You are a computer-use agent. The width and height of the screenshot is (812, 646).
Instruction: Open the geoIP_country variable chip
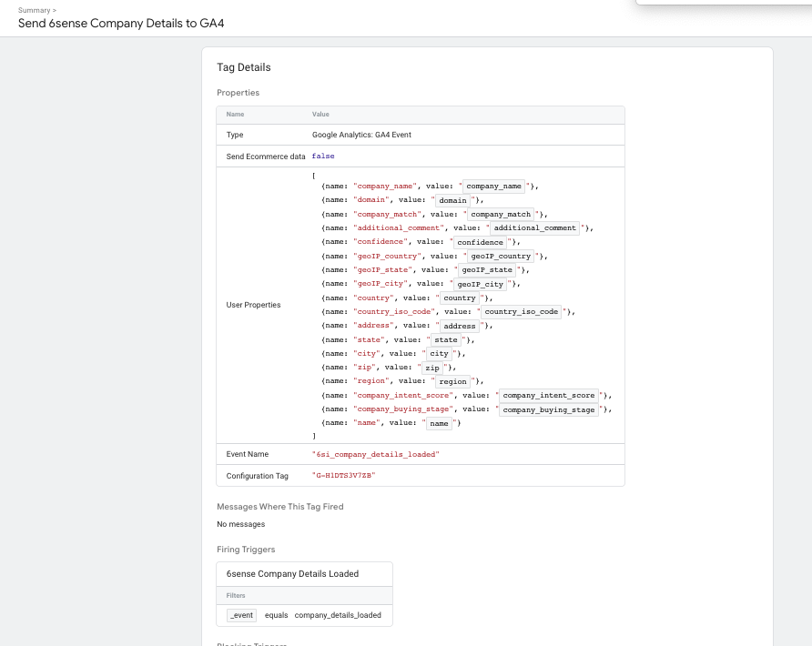tap(501, 257)
